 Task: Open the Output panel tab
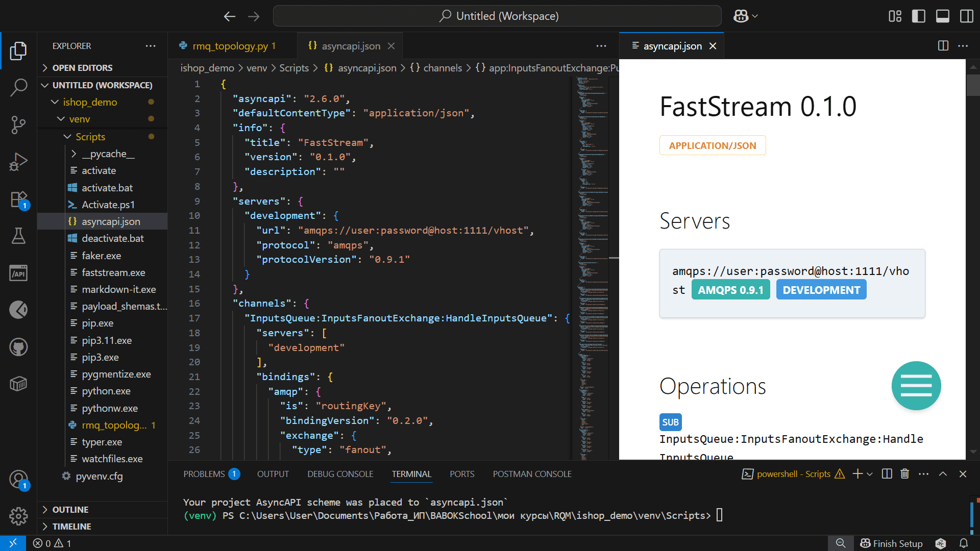point(273,474)
